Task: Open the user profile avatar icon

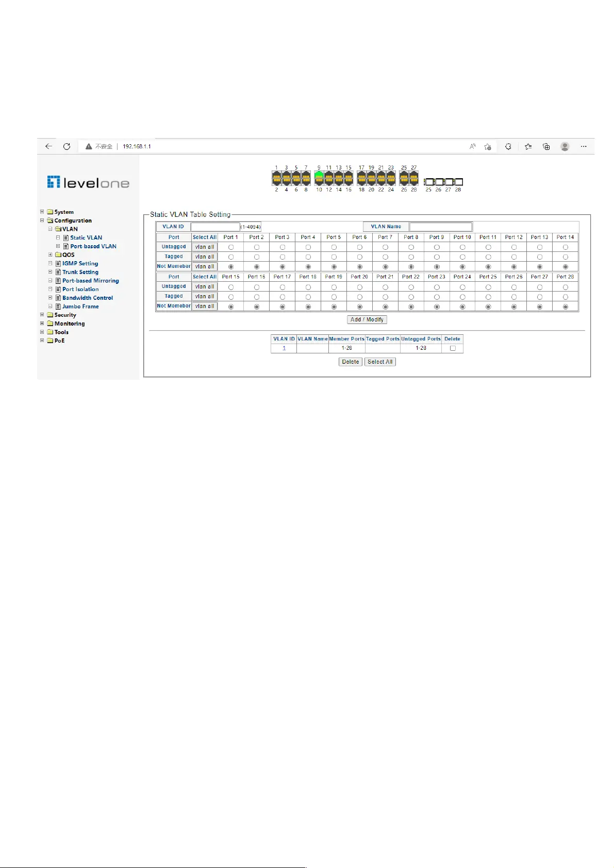Action: pyautogui.click(x=565, y=146)
